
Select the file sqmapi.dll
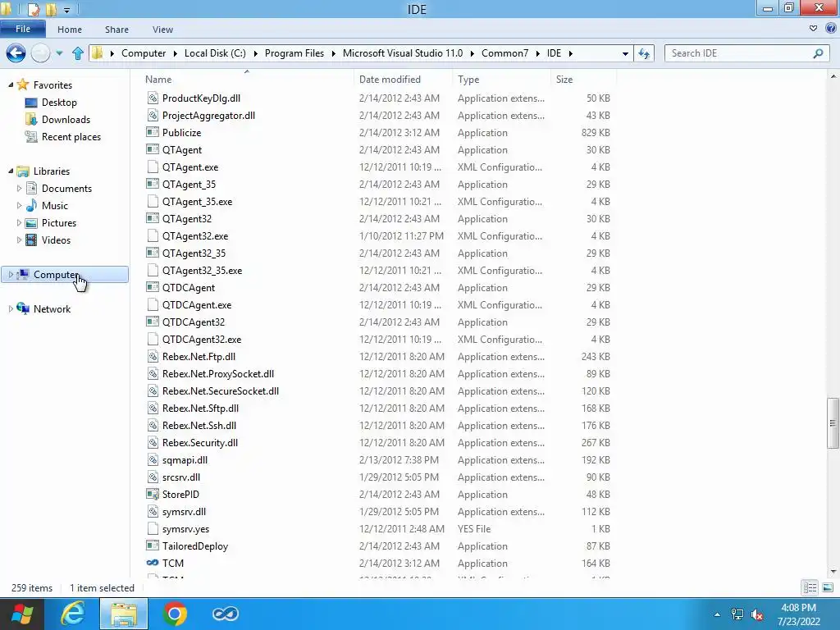click(185, 459)
